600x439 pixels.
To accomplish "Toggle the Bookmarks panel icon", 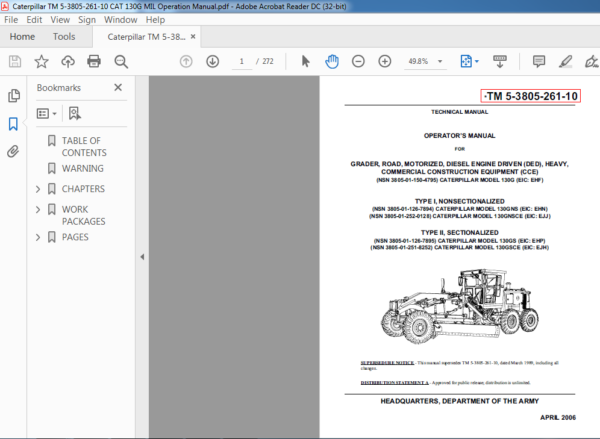I will [x=13, y=124].
